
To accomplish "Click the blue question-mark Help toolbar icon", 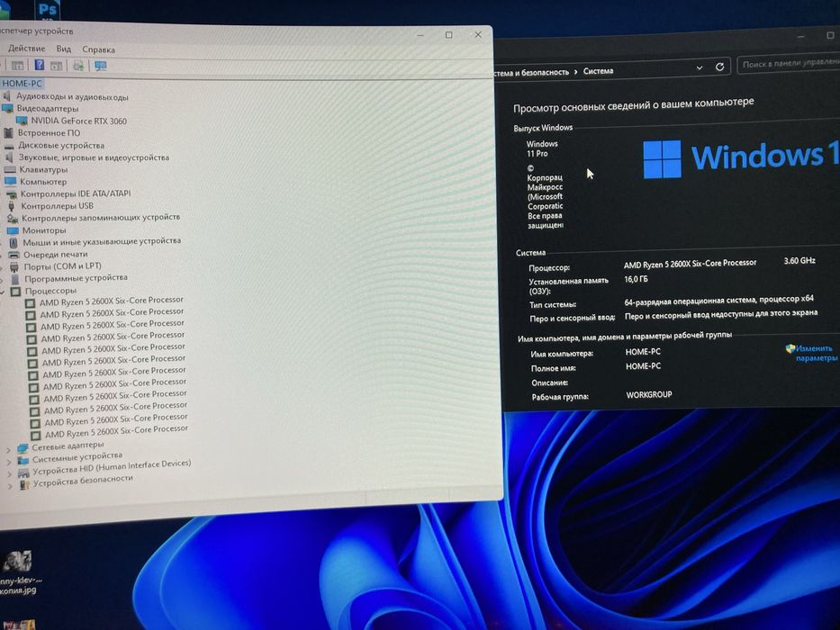I will (39, 65).
